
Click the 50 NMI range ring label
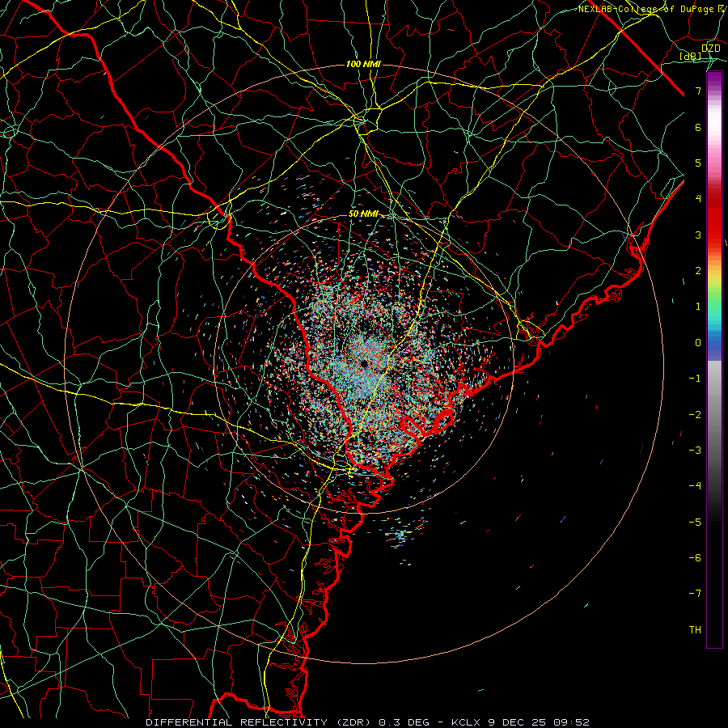click(363, 214)
